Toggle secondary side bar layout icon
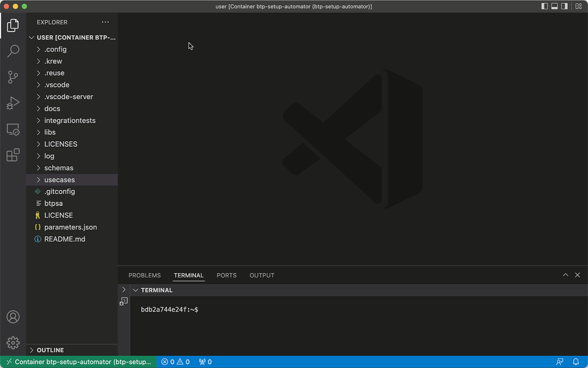The image size is (588, 368). [x=564, y=6]
